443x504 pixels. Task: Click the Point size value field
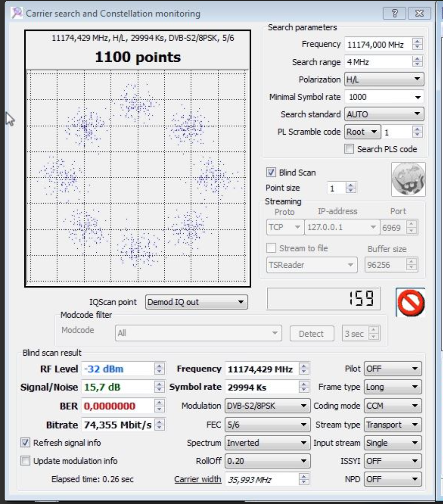[x=336, y=188]
